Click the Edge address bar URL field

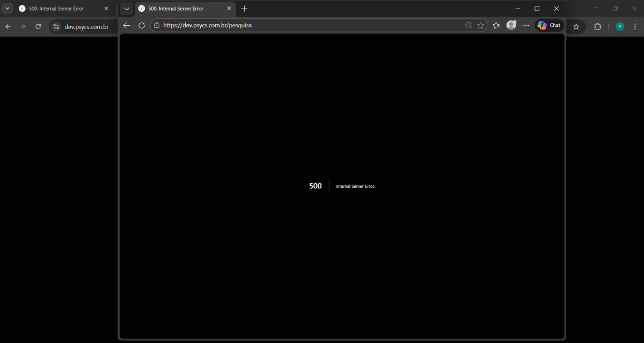[311, 25]
